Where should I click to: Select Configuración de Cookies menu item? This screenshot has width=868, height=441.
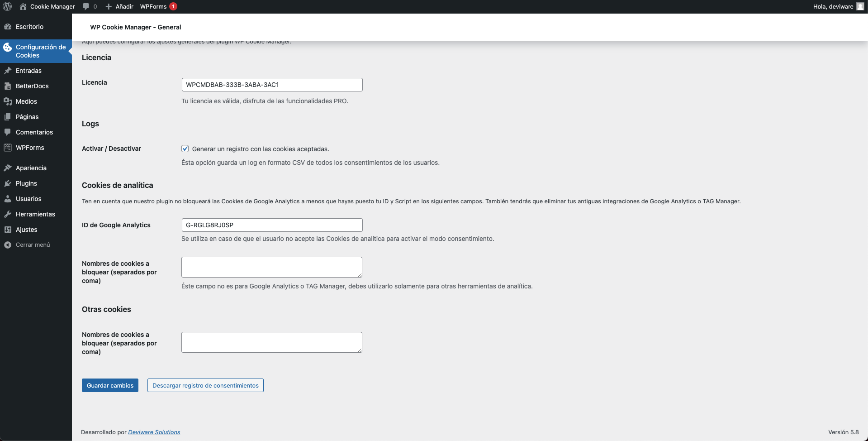[x=36, y=51]
